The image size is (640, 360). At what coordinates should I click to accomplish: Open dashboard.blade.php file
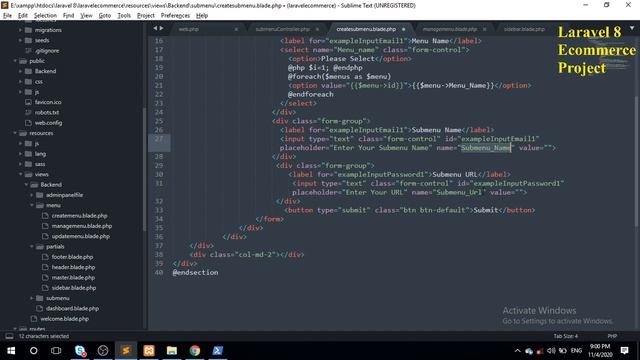pos(72,308)
